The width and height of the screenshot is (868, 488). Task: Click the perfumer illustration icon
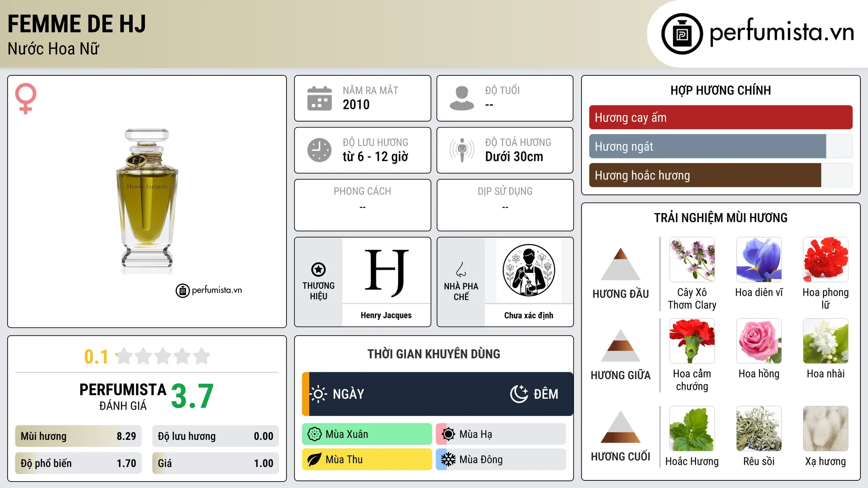529,270
